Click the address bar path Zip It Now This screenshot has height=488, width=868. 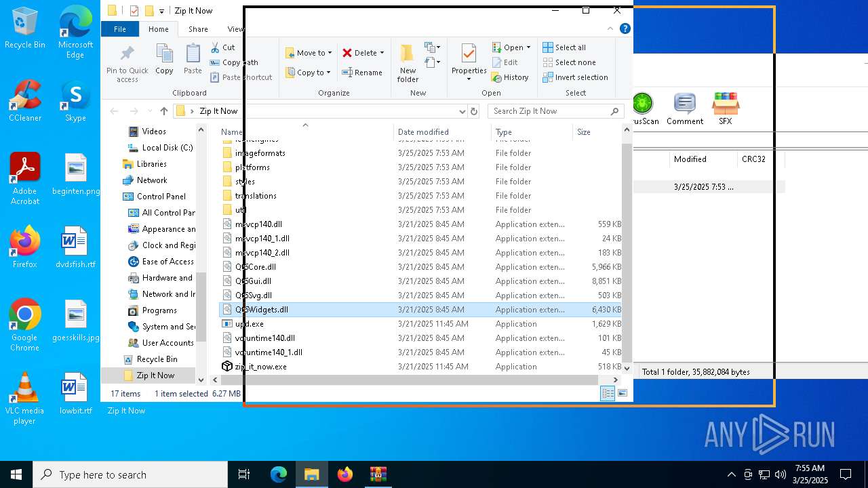(x=218, y=111)
